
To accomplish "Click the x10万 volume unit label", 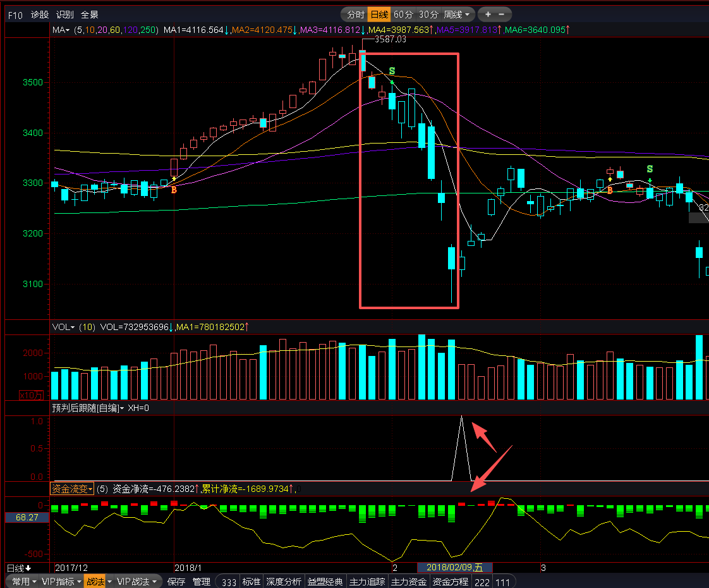I will [x=30, y=395].
